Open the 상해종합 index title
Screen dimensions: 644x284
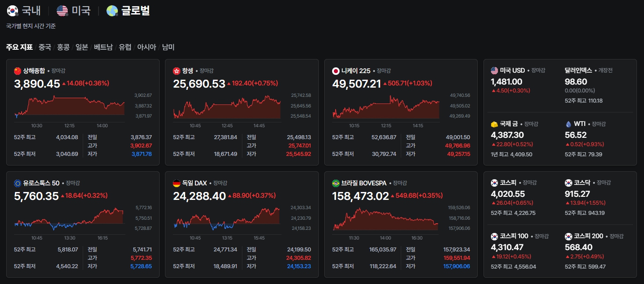pos(34,71)
